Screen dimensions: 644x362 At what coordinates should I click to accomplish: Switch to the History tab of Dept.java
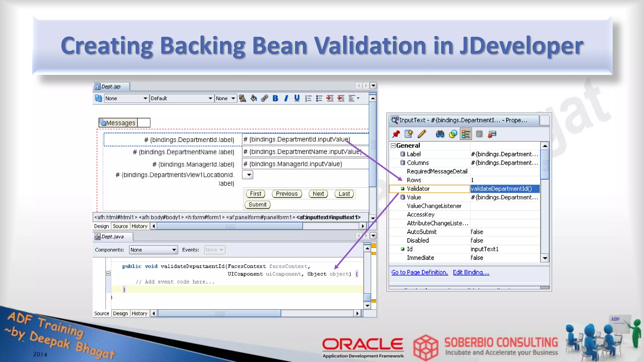click(139, 314)
